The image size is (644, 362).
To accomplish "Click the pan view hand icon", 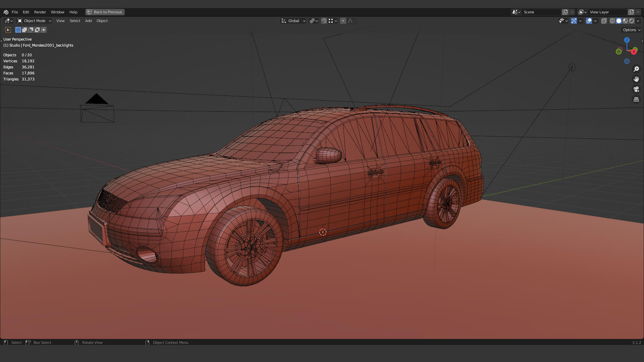I will click(636, 79).
